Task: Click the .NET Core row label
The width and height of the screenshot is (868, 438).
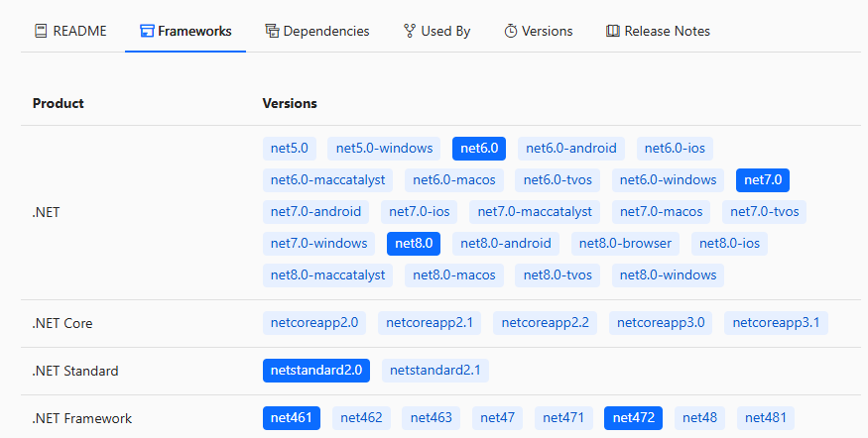Action: 62,323
